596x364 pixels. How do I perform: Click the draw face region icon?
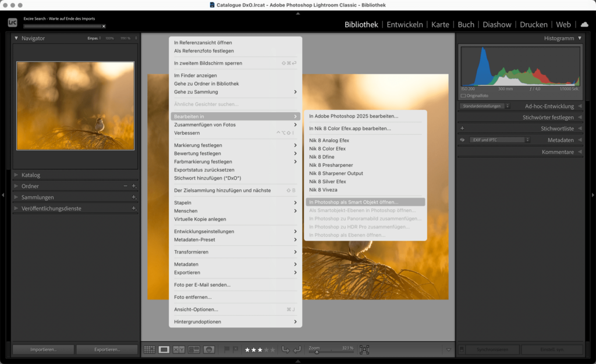click(x=364, y=349)
